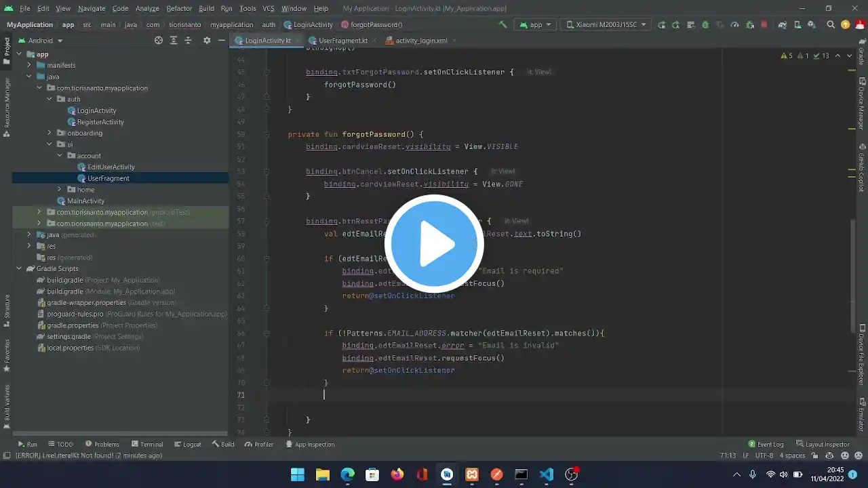Viewport: 868px width, 488px height.
Task: Open Project panel gear options
Action: tap(207, 41)
